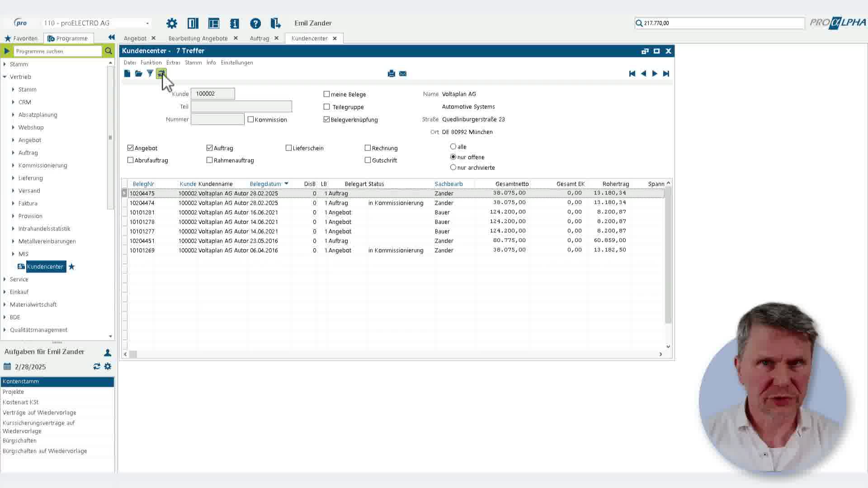The height and width of the screenshot is (488, 868).
Task: Go to previous record arrow
Action: click(643, 74)
